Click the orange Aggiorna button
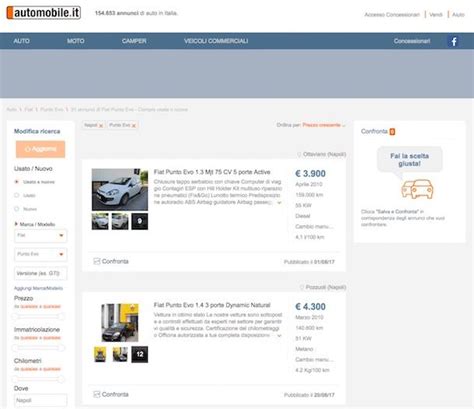The width and height of the screenshot is (474, 409). click(40, 149)
